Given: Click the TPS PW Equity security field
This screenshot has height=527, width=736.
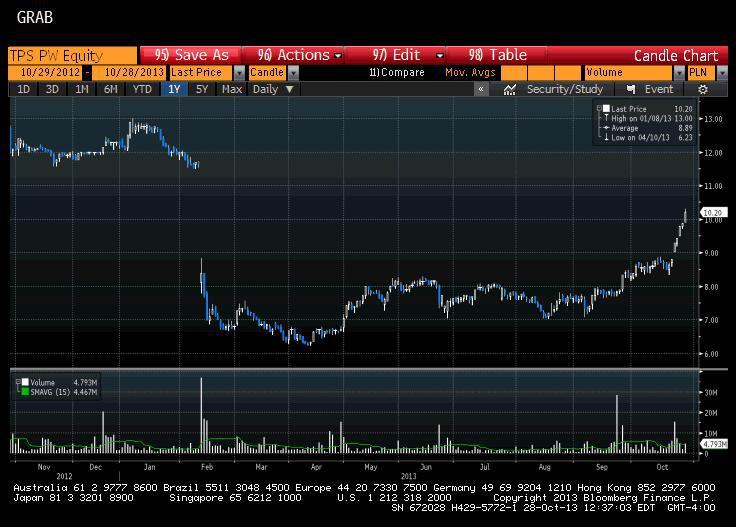Looking at the screenshot, I should pyautogui.click(x=73, y=55).
